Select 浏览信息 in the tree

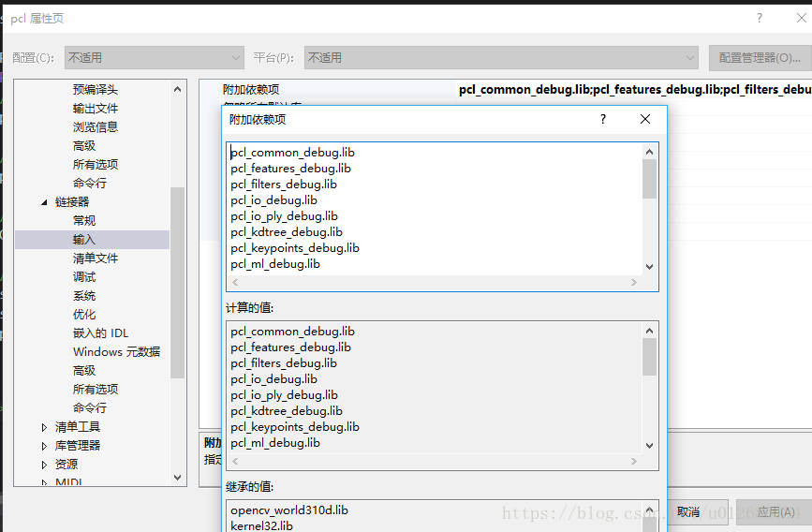(x=96, y=127)
